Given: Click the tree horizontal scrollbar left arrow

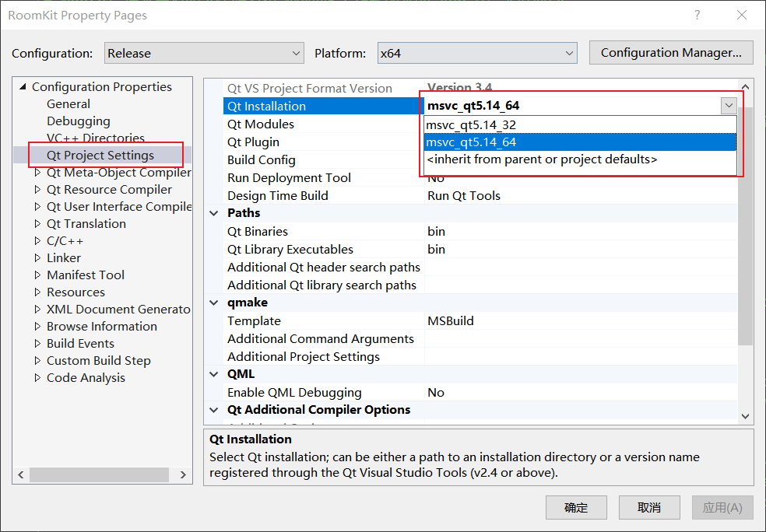Looking at the screenshot, I should tap(20, 474).
